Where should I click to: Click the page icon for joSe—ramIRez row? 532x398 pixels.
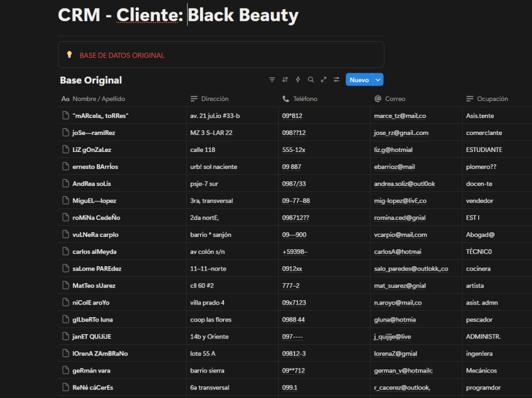[66, 132]
